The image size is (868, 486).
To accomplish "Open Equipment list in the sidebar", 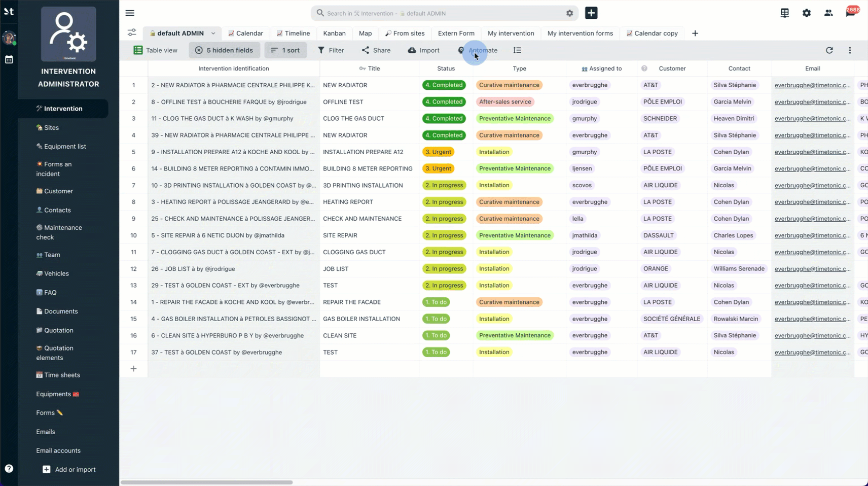I will point(61,147).
